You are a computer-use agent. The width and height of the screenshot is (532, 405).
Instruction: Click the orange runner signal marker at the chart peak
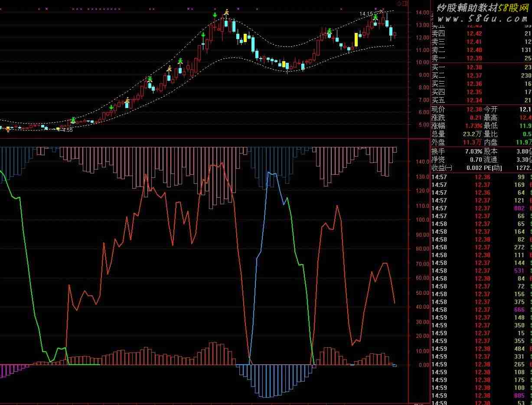pos(226,12)
